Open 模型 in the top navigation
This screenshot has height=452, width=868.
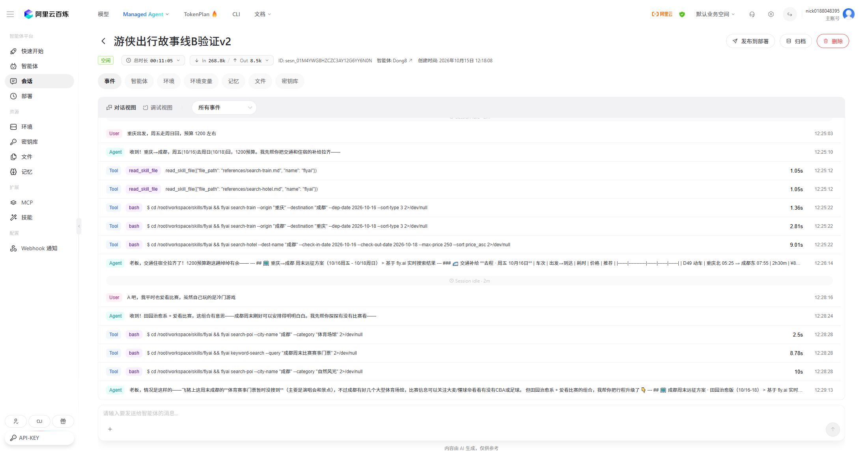[x=103, y=14]
